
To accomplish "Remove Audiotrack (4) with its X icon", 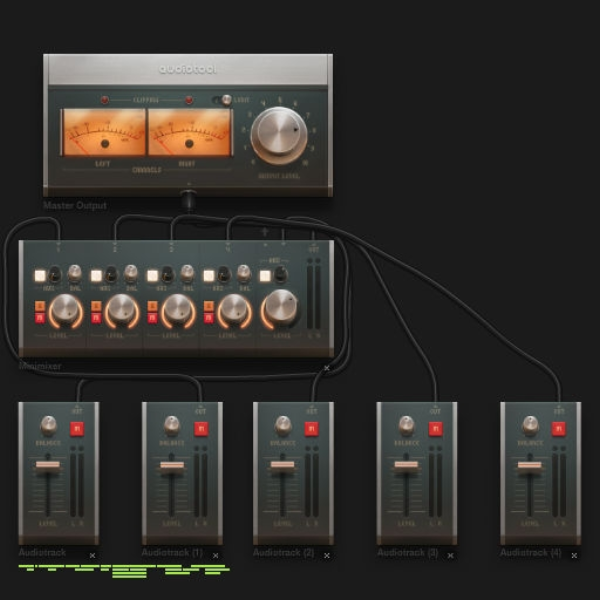I will pos(574,555).
